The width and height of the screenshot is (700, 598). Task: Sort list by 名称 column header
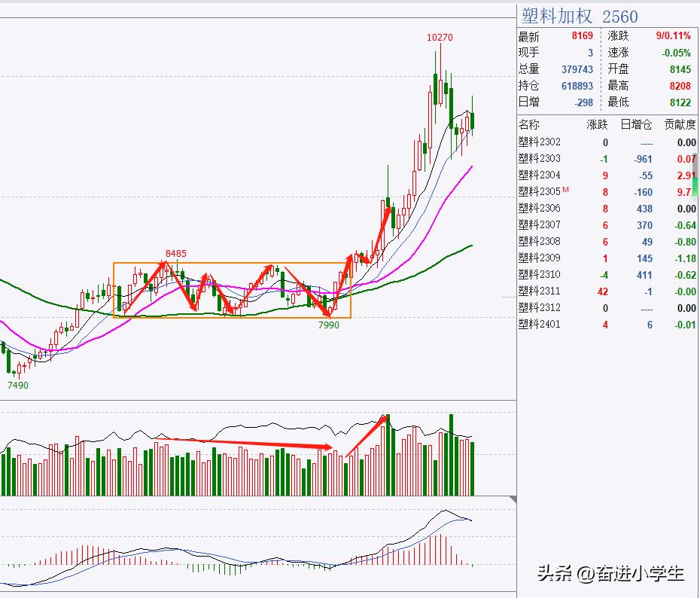coord(529,124)
